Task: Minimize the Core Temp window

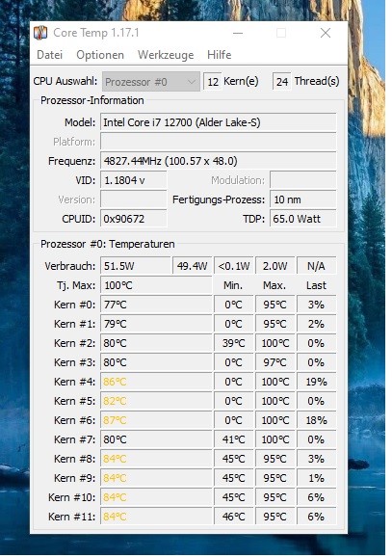Action: pyautogui.click(x=238, y=33)
